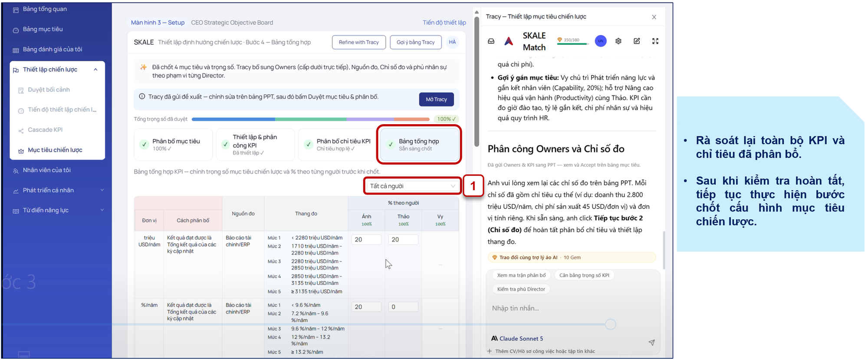Expand Từ điển năng lực chevron

[x=102, y=210]
